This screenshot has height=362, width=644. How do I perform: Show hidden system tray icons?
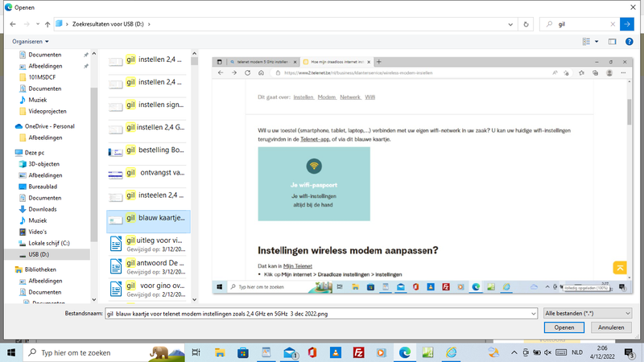tap(514, 352)
